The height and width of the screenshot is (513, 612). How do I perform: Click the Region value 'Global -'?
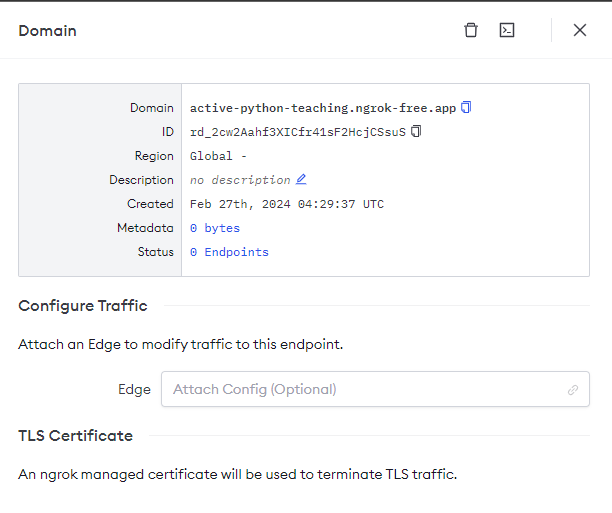pos(218,156)
